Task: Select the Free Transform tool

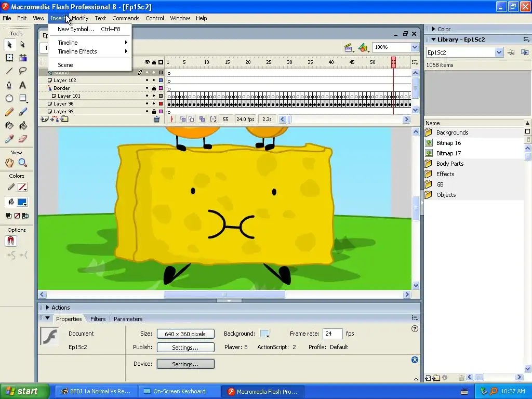Action: 9,58
